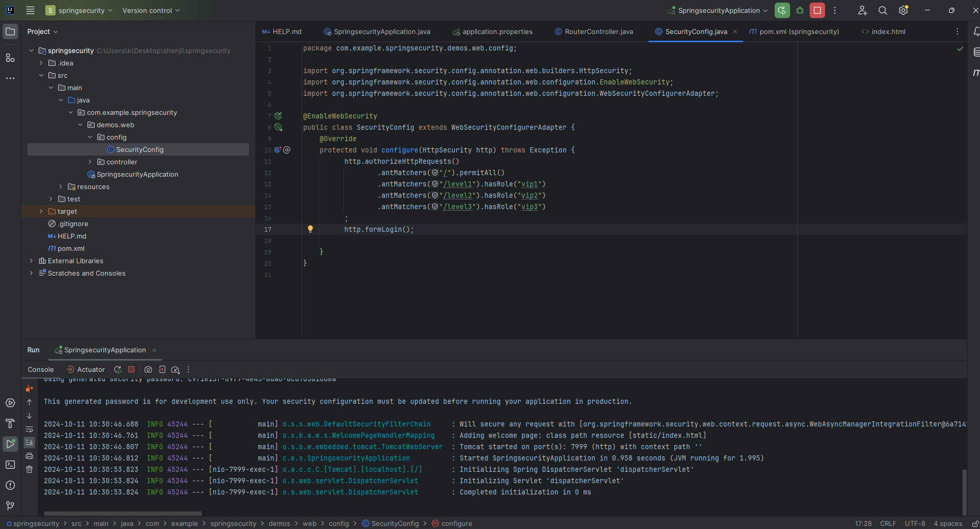The height and width of the screenshot is (529, 980).
Task: Open the Build hammer tool window
Action: coord(10,423)
